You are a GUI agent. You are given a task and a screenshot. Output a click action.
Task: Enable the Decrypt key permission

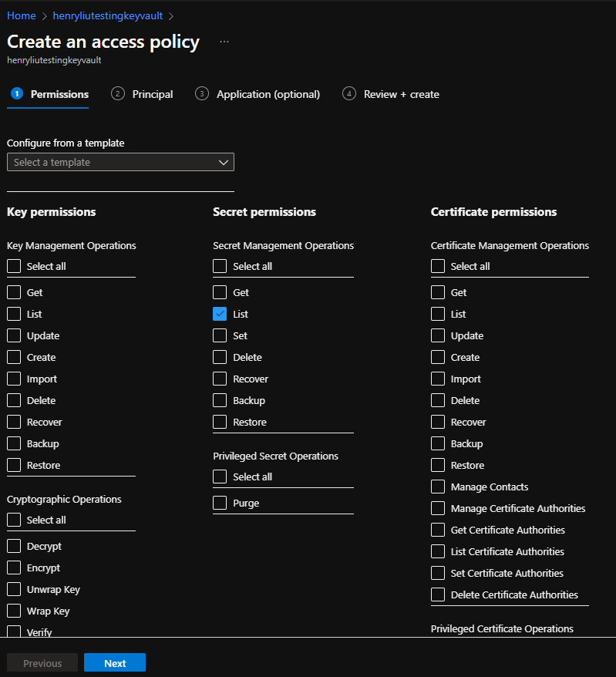pos(14,546)
